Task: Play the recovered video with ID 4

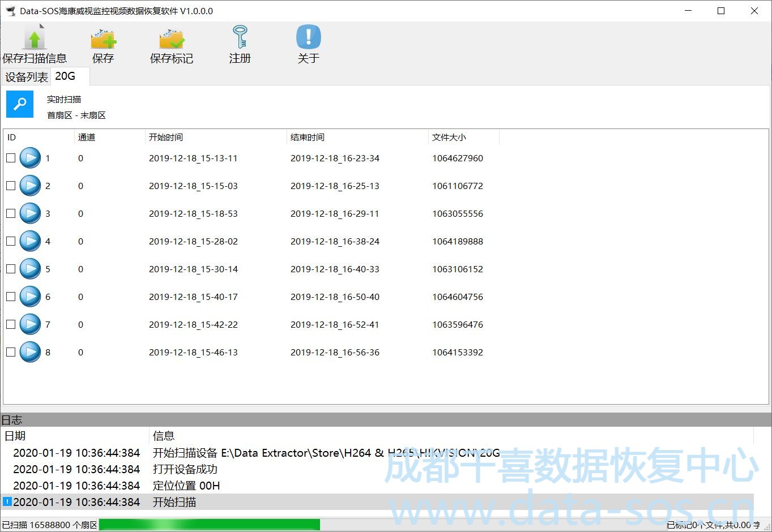Action: [30, 241]
